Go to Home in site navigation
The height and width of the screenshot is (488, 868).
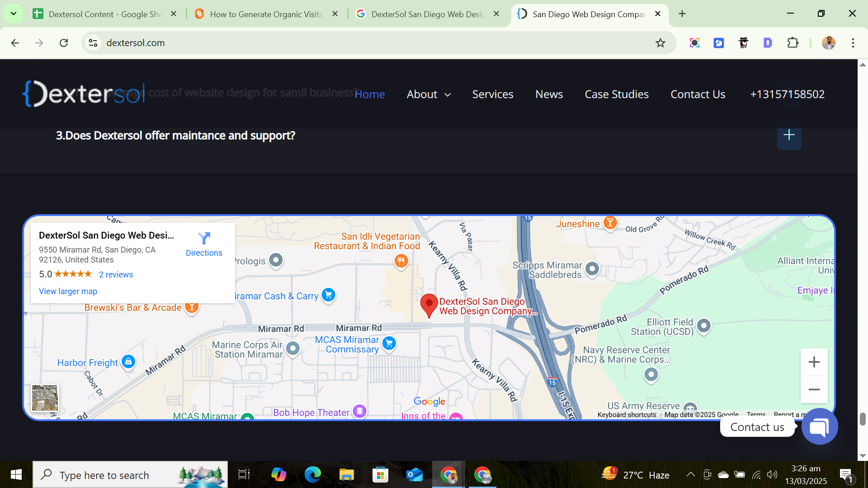click(370, 94)
